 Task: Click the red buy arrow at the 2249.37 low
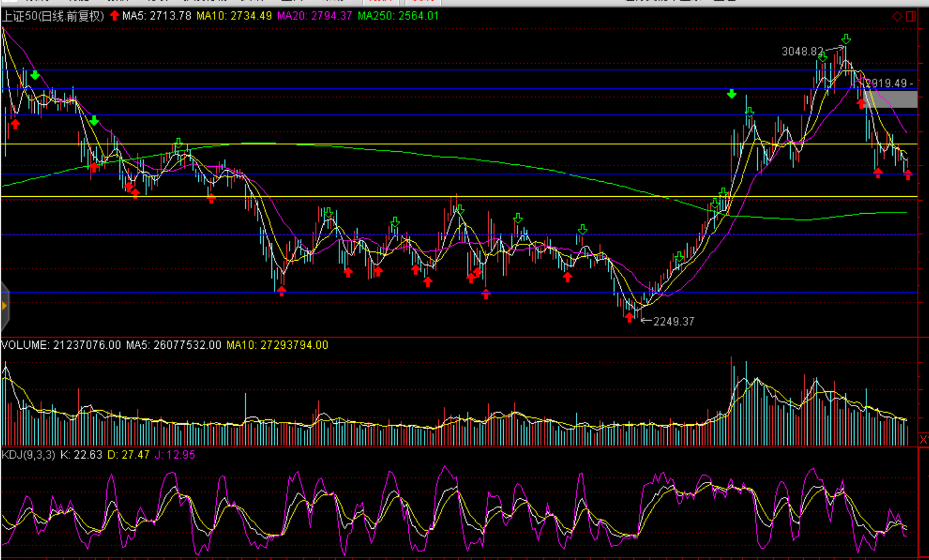pos(629,317)
